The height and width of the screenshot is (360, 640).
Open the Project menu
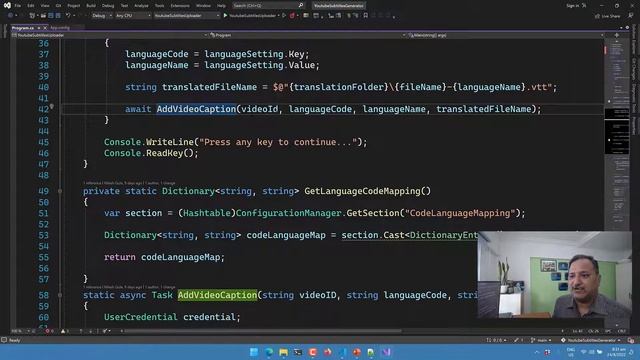pyautogui.click(x=73, y=6)
